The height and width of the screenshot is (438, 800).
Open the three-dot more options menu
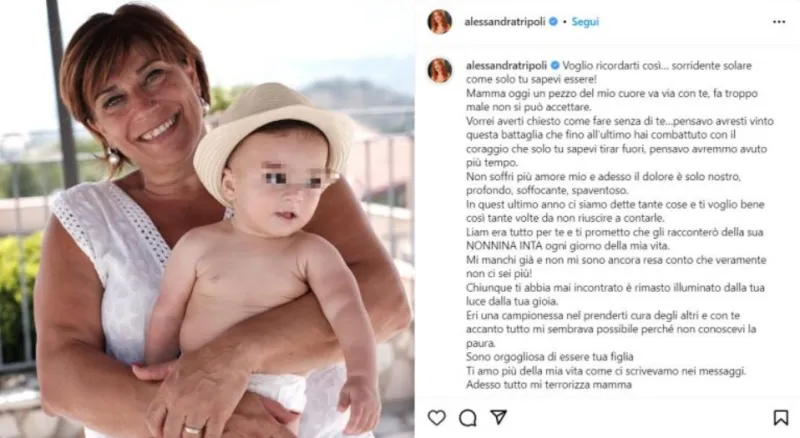pyautogui.click(x=779, y=22)
